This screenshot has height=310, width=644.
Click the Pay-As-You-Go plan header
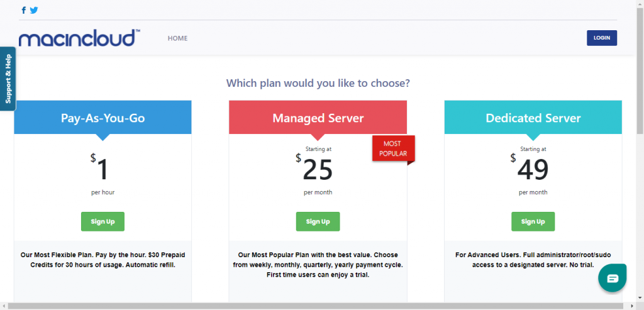click(103, 118)
